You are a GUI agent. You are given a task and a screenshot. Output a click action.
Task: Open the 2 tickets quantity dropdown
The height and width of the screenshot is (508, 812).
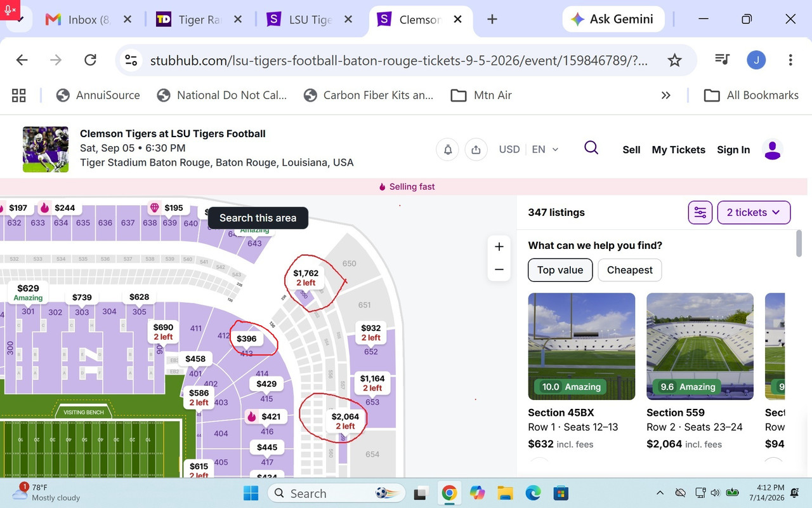click(x=754, y=213)
